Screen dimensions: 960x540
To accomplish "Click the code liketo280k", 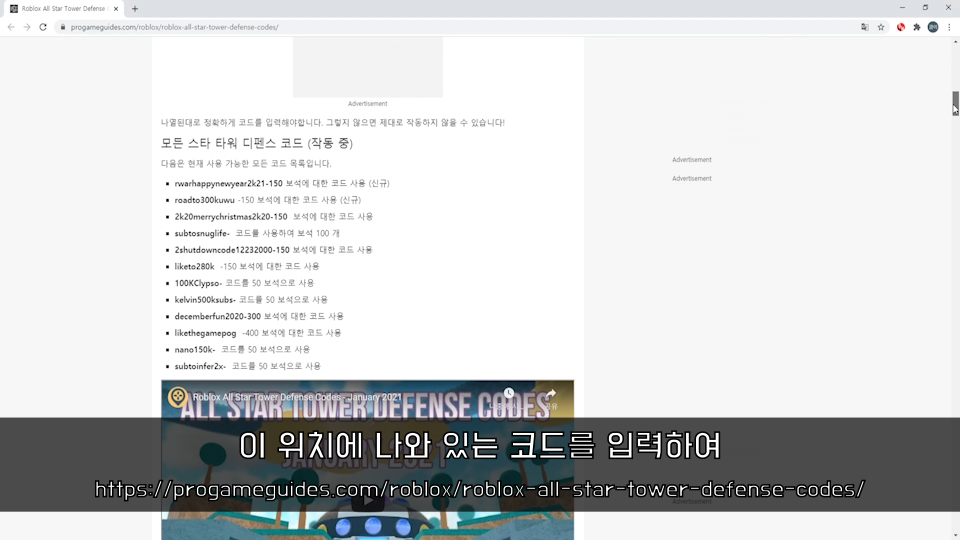I will [x=195, y=266].
